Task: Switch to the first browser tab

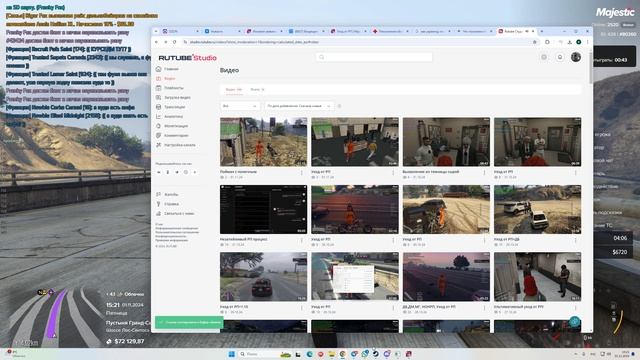Action: coord(180,31)
